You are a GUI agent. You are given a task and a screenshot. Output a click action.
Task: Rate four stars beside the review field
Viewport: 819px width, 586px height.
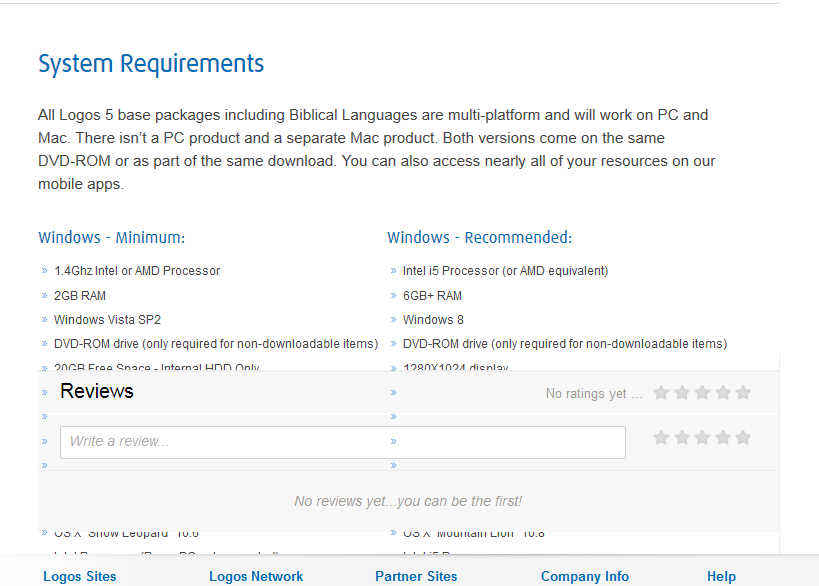click(x=722, y=437)
